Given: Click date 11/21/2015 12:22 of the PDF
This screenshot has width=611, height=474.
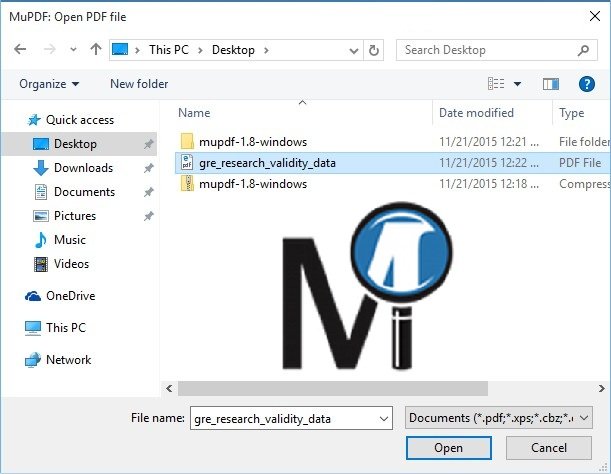Looking at the screenshot, I should [x=489, y=163].
